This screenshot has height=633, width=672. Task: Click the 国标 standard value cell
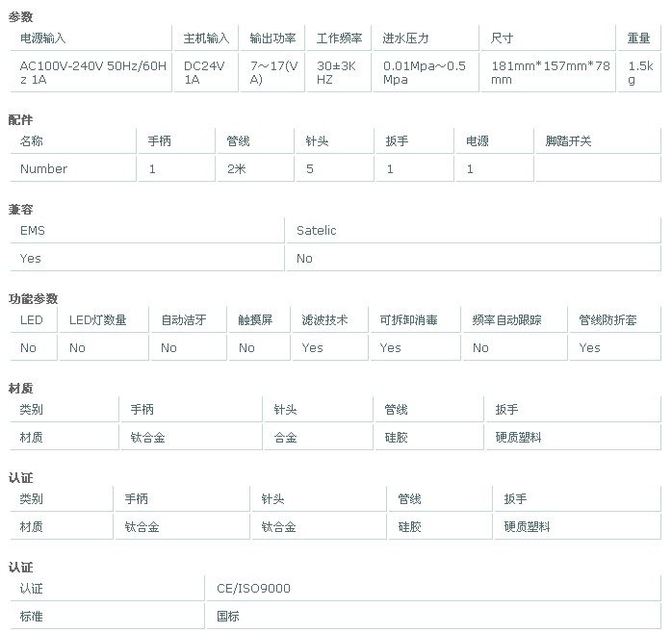tap(227, 616)
